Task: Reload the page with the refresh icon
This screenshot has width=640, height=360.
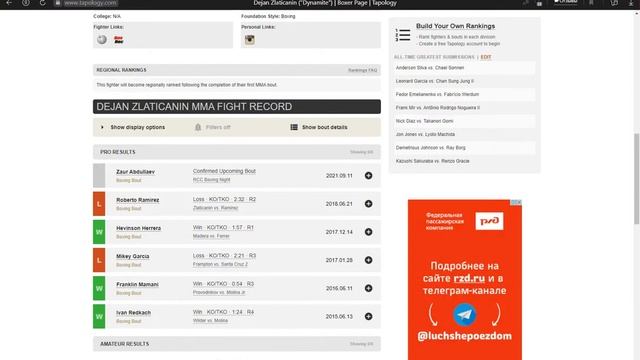Action: (42, 3)
